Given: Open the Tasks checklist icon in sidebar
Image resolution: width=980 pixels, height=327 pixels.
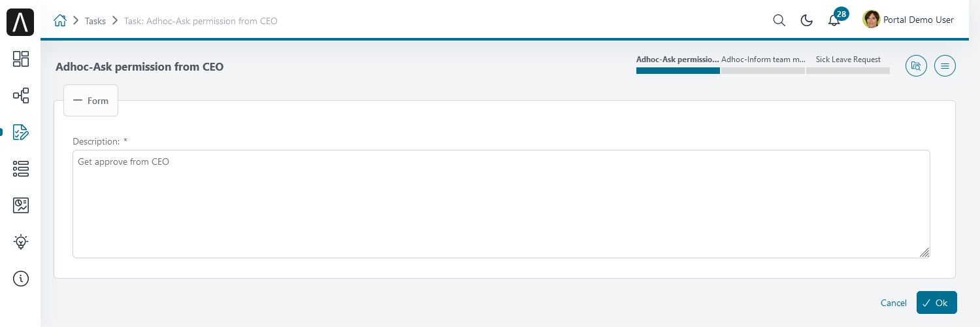Looking at the screenshot, I should point(21,132).
